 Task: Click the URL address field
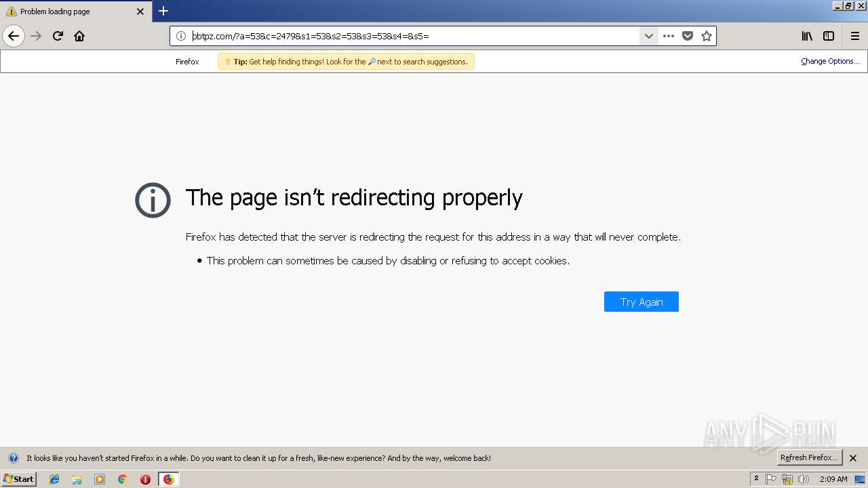[x=414, y=36]
